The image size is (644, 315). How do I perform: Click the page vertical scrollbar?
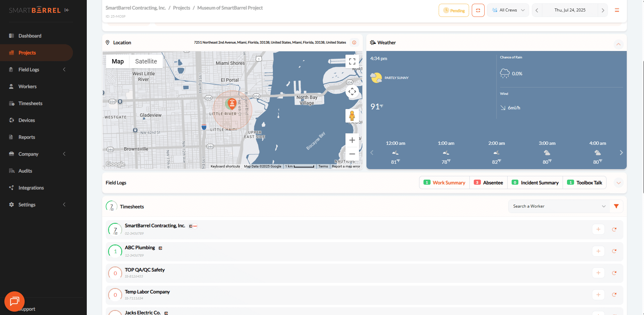click(643, 127)
